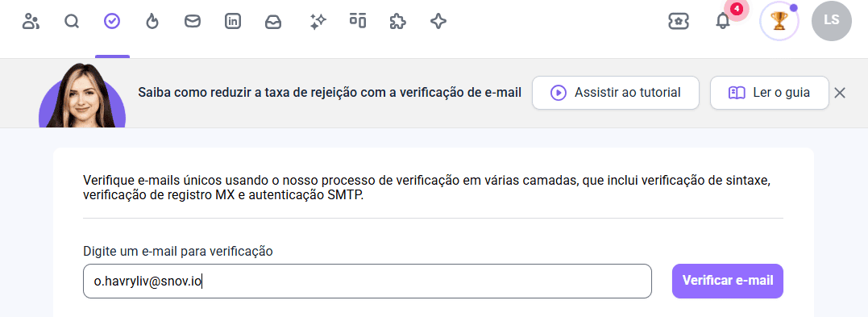Open the four-point star icon
Image resolution: width=868 pixels, height=317 pixels.
(438, 22)
